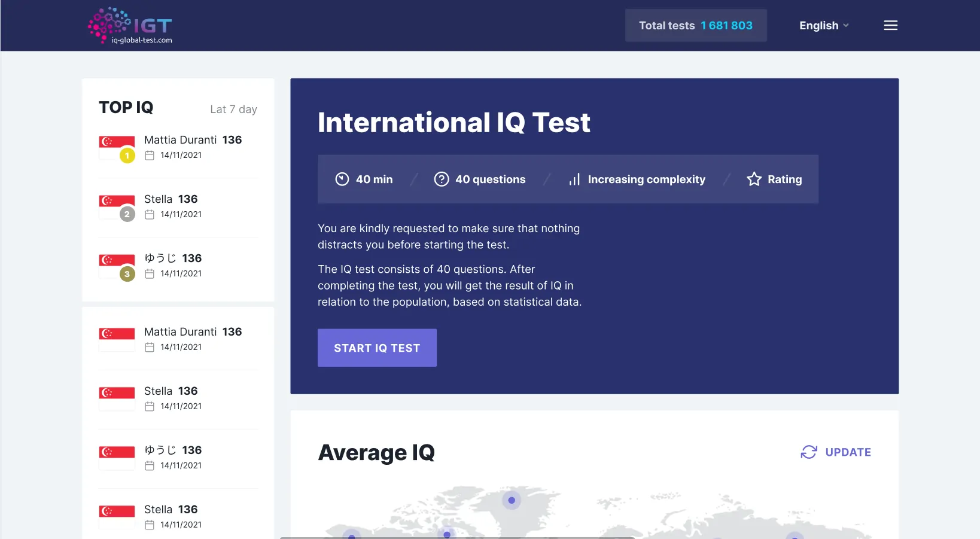The width and height of the screenshot is (980, 539).
Task: Click the Total tests counter box
Action: click(x=696, y=25)
